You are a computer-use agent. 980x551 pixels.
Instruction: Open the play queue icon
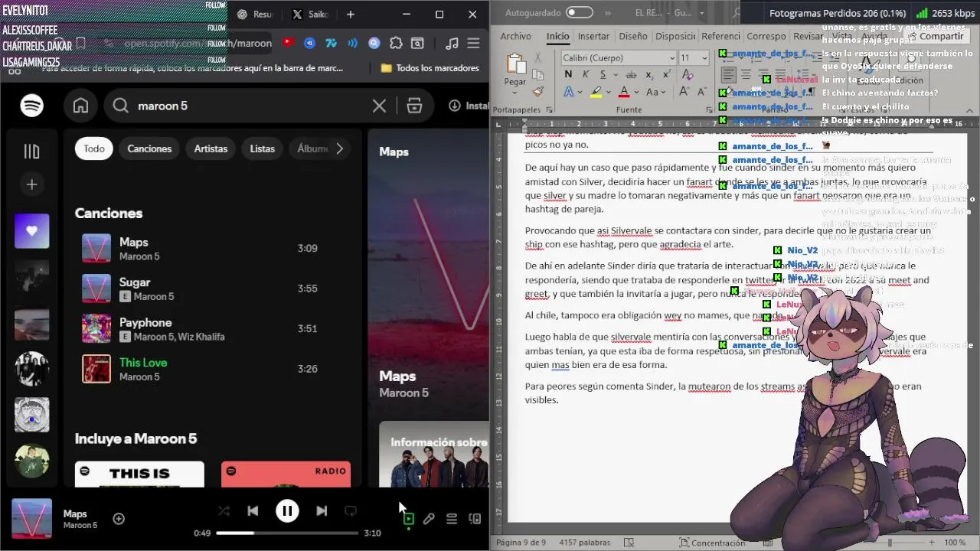(452, 519)
